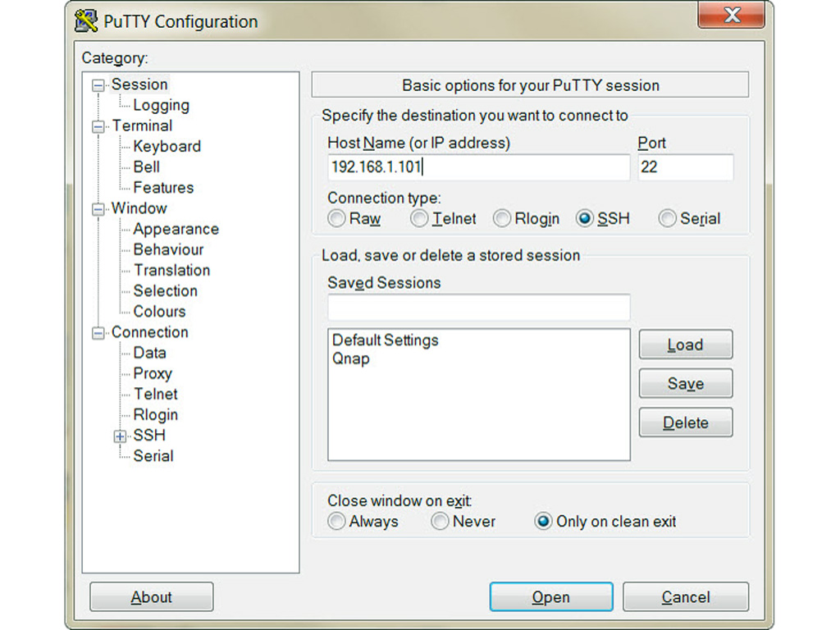Click the PuTTY icon in title bar

pyautogui.click(x=85, y=21)
